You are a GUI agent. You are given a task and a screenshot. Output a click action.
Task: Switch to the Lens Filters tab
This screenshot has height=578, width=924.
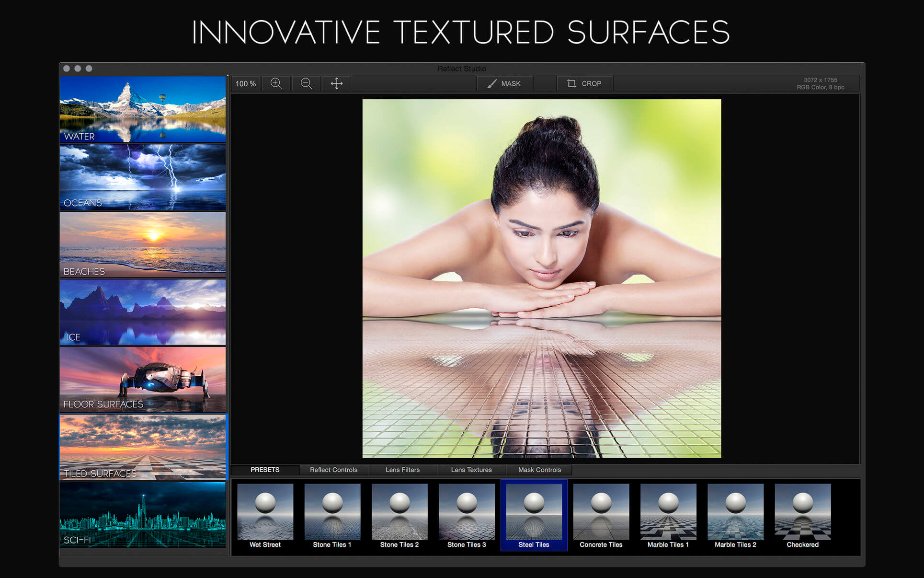(402, 470)
